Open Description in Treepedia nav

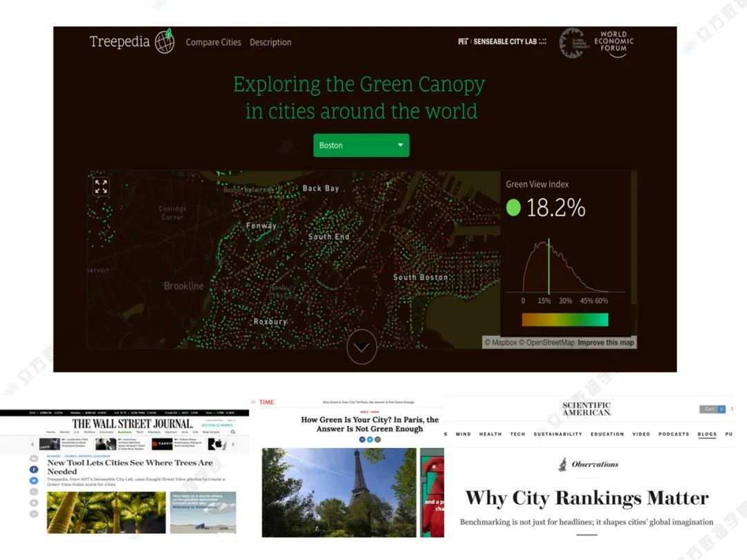point(270,42)
